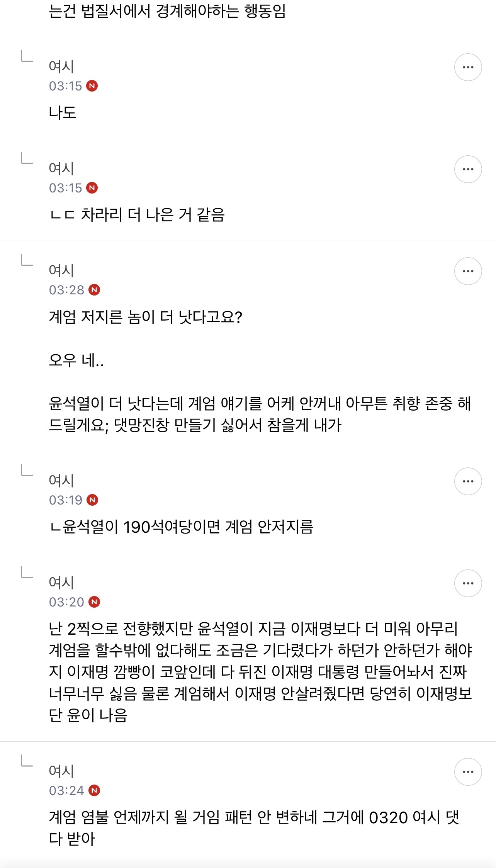The height and width of the screenshot is (868, 496).
Task: Click reply arrow icon of 나도 comment
Action: [x=27, y=56]
